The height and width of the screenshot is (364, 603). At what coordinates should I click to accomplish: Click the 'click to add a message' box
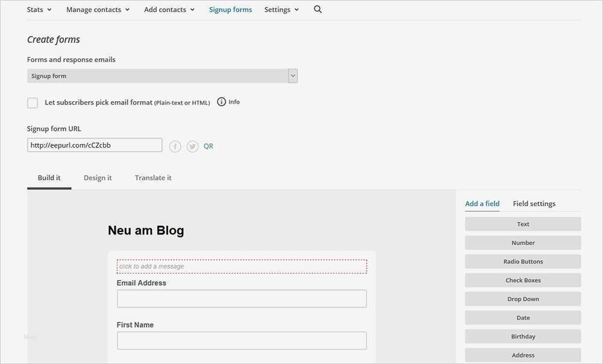pyautogui.click(x=242, y=267)
